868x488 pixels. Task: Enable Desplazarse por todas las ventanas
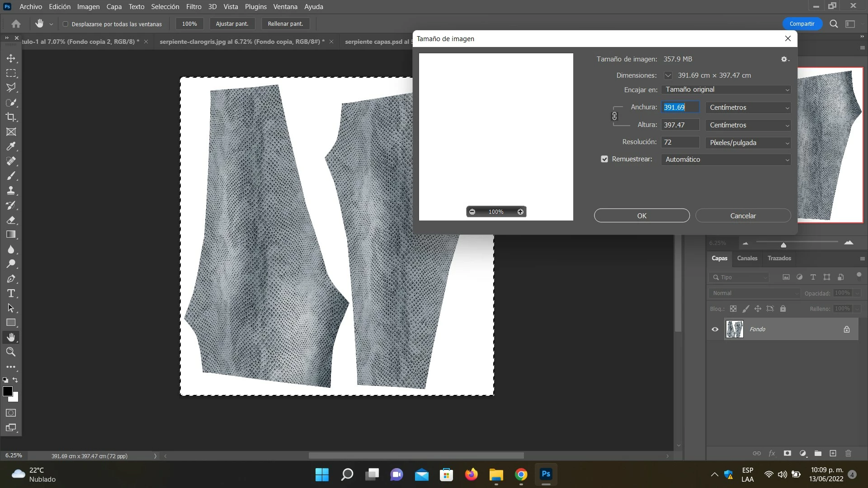(x=66, y=24)
